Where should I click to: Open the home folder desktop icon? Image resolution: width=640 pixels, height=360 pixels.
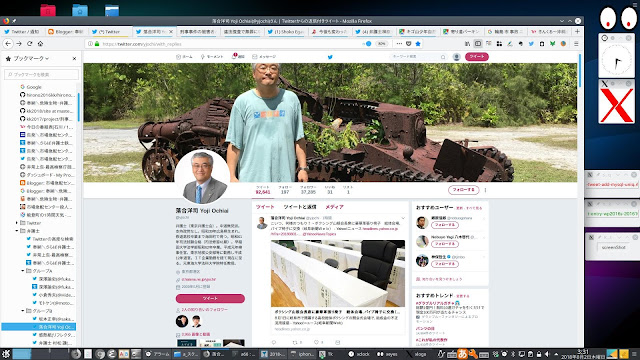point(80,10)
